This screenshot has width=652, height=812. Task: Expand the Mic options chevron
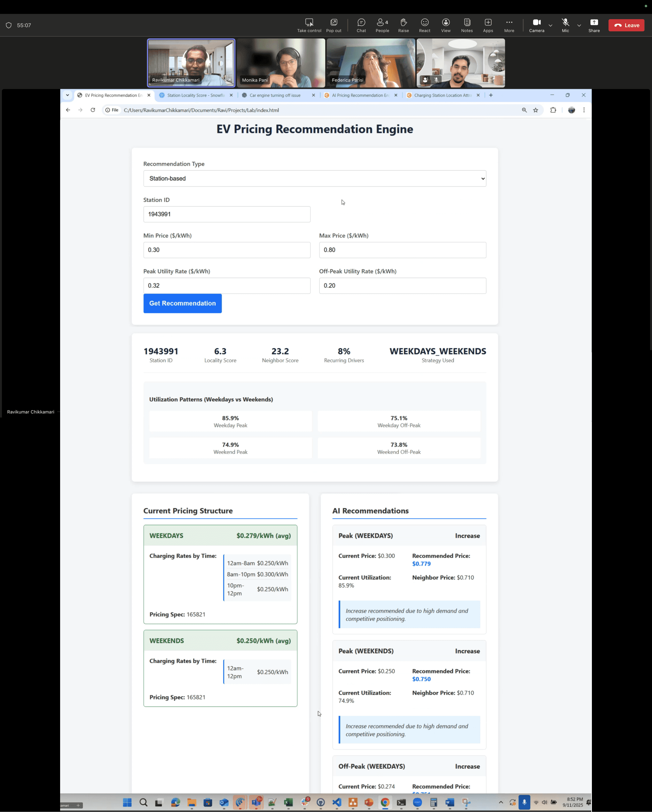coord(579,26)
